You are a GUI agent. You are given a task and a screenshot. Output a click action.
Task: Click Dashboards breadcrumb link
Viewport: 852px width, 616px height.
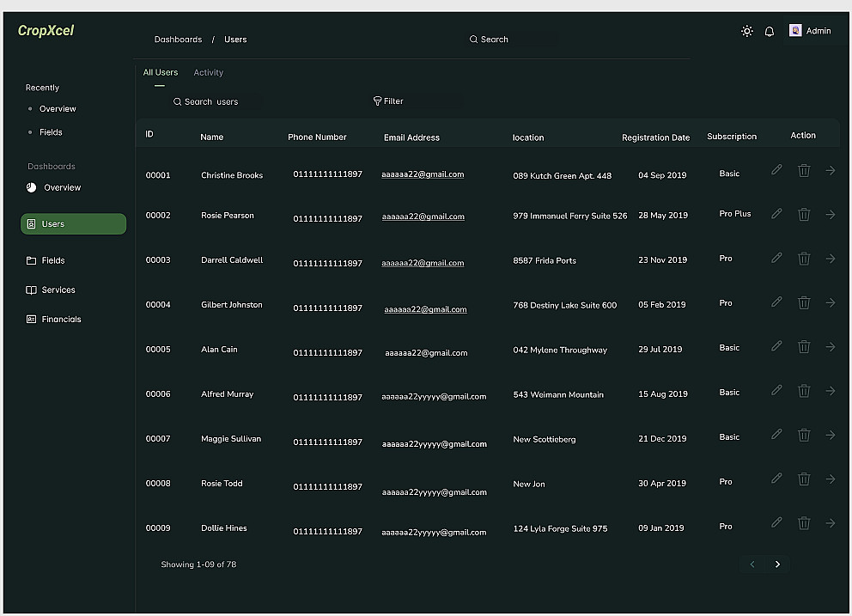(x=178, y=40)
